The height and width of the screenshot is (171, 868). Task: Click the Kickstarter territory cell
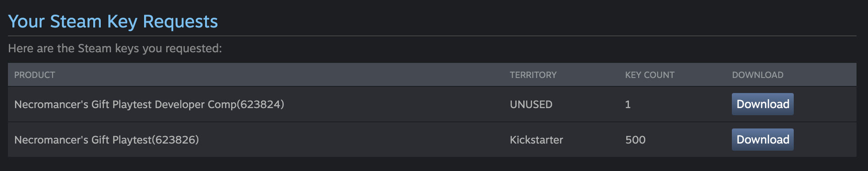click(536, 140)
